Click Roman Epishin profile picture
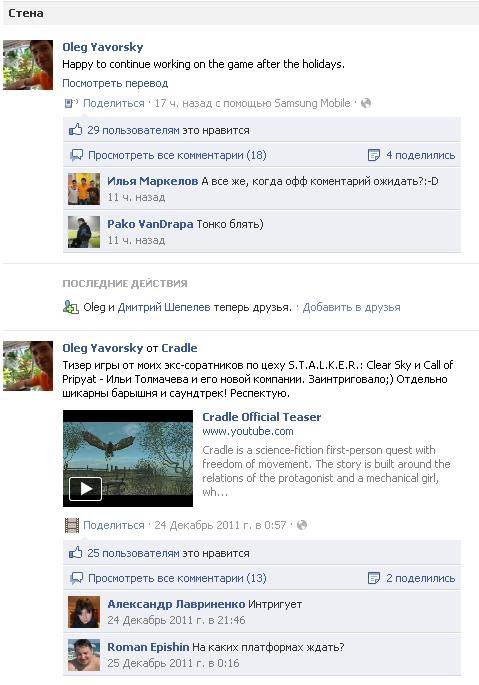Image resolution: width=479 pixels, height=685 pixels. click(x=84, y=655)
